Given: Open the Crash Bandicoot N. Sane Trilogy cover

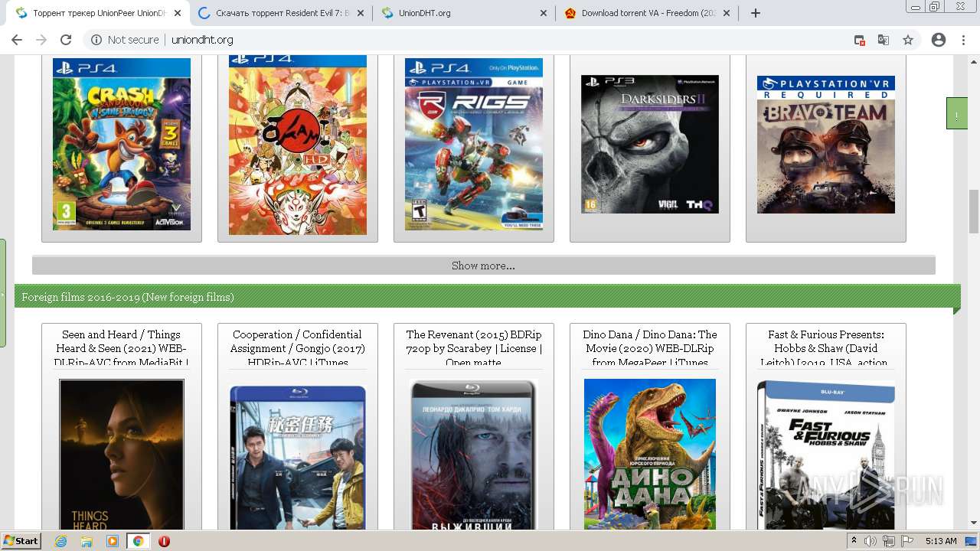Looking at the screenshot, I should click(122, 144).
